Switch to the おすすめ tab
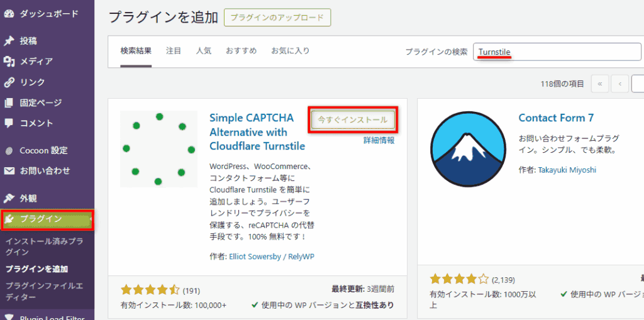Screen dimensions: 644x320 (x=241, y=50)
